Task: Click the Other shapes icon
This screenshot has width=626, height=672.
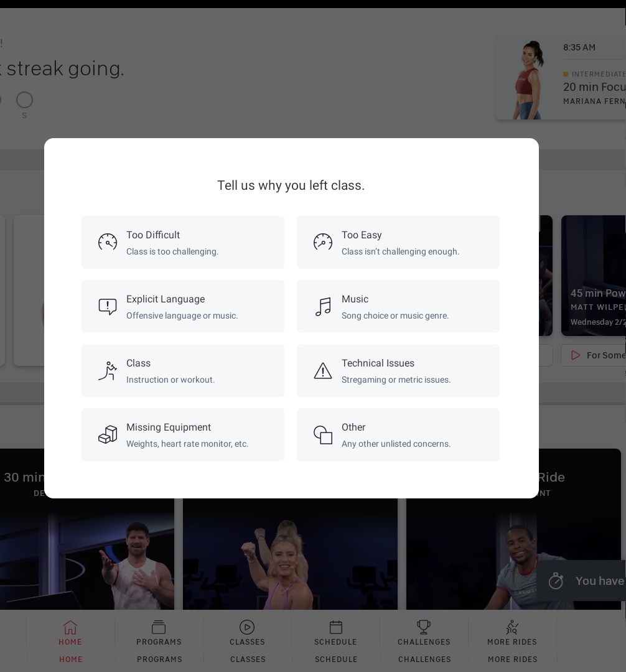Action: (323, 434)
